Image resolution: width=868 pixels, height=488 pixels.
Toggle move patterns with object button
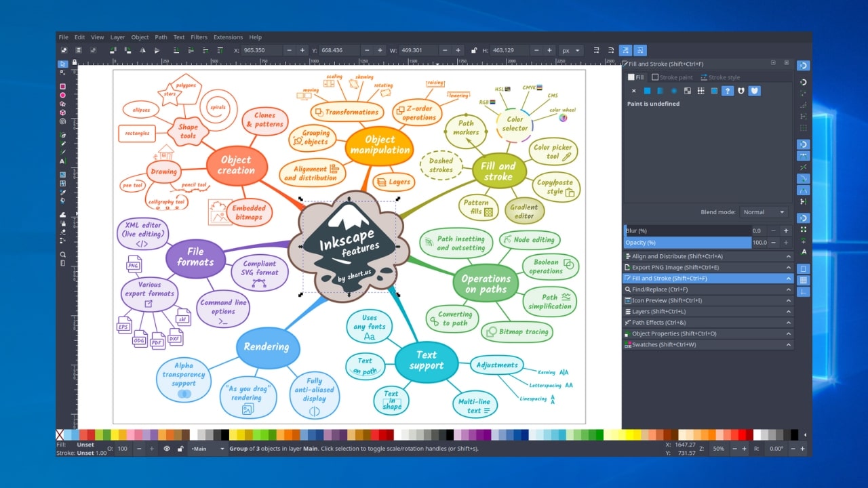pyautogui.click(x=640, y=50)
